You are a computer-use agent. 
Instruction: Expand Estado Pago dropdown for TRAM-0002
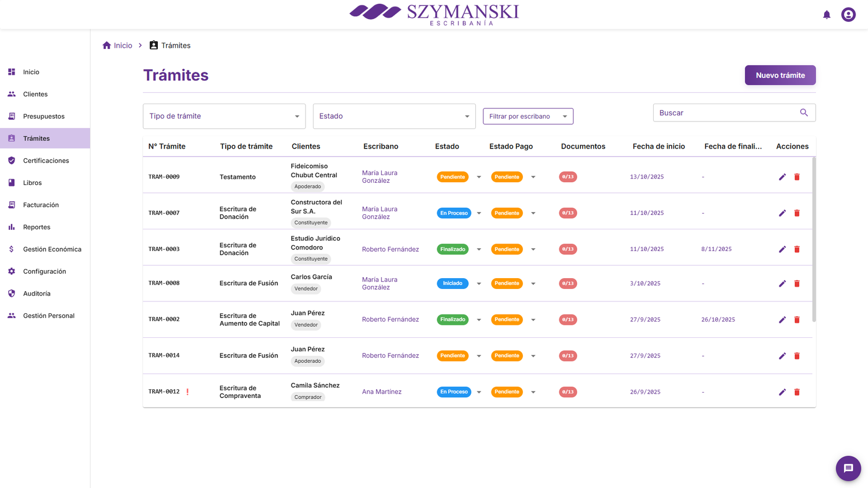[x=533, y=320]
